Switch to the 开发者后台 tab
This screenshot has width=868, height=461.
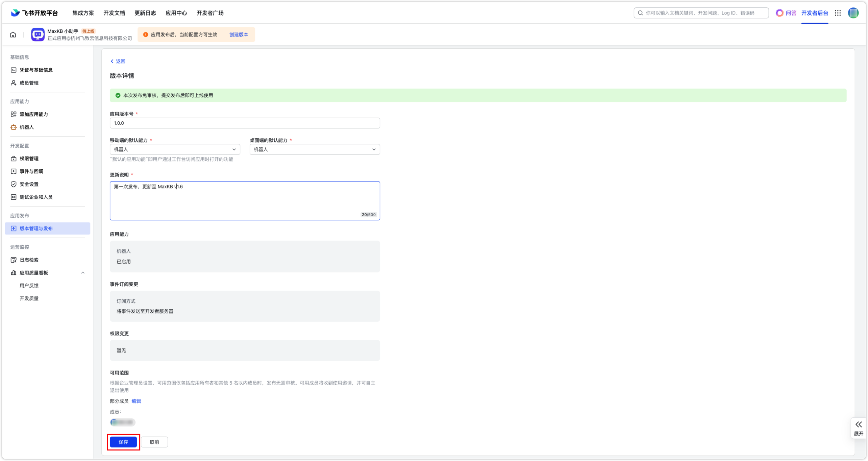coord(814,13)
